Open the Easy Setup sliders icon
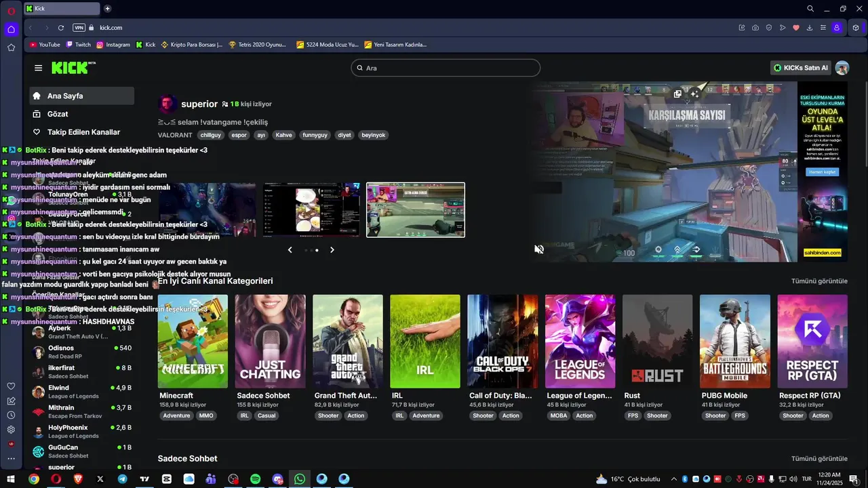The width and height of the screenshot is (868, 488). [x=823, y=28]
